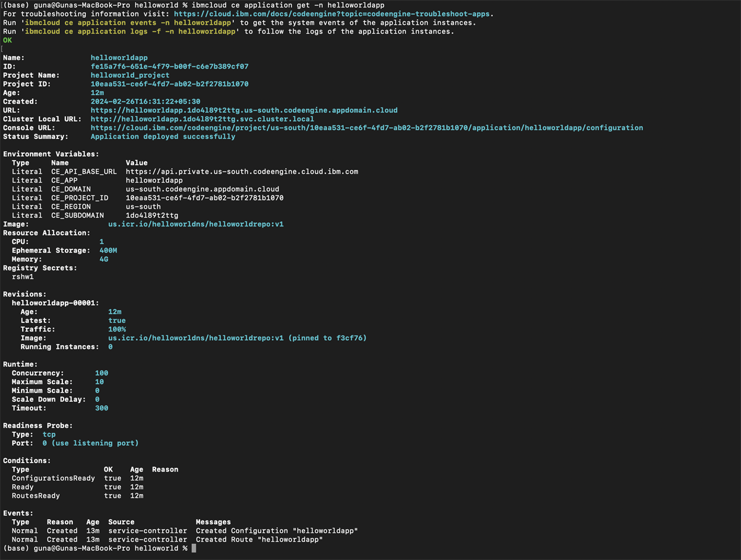
Task: Select the application ID fe15a7f6-651e-4f79 value
Action: 169,66
